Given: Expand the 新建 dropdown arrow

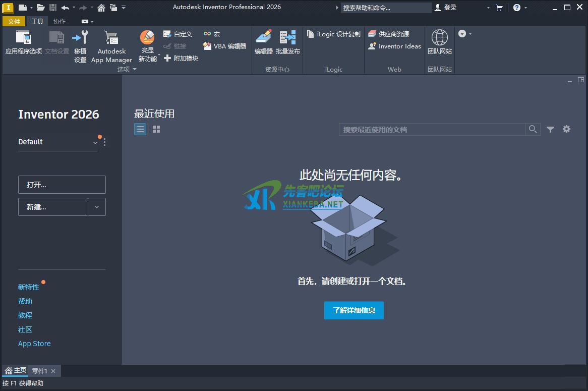Looking at the screenshot, I should click(x=97, y=207).
